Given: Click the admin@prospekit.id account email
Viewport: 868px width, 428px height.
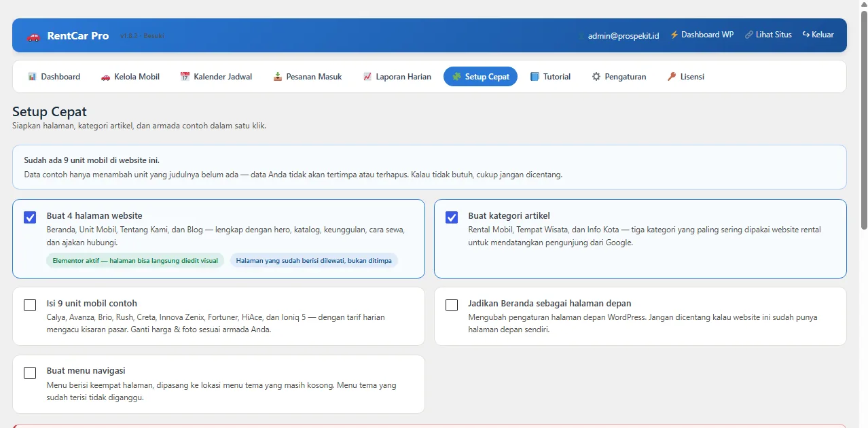Looking at the screenshot, I should tap(623, 35).
